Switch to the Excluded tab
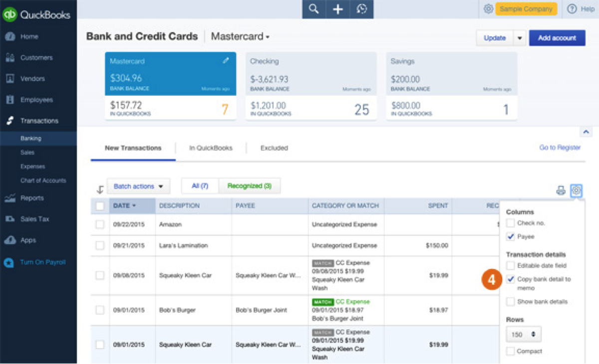Viewport: 599px width, 364px height. [x=274, y=148]
